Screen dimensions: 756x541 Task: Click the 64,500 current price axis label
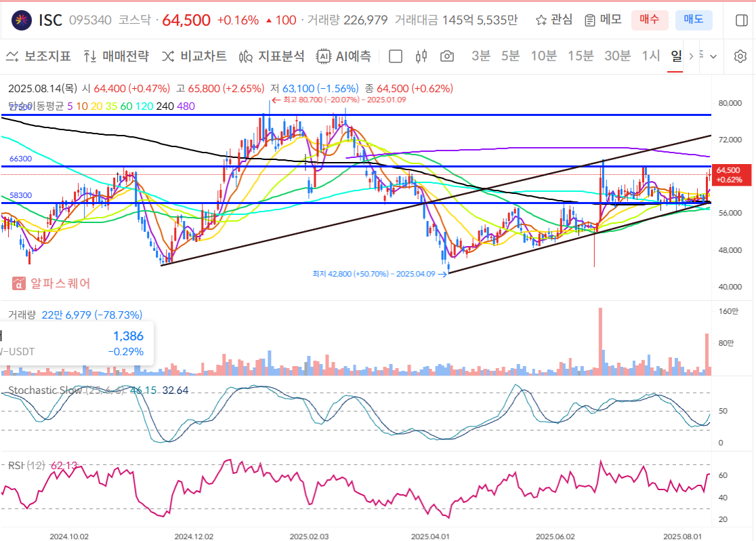pos(732,175)
